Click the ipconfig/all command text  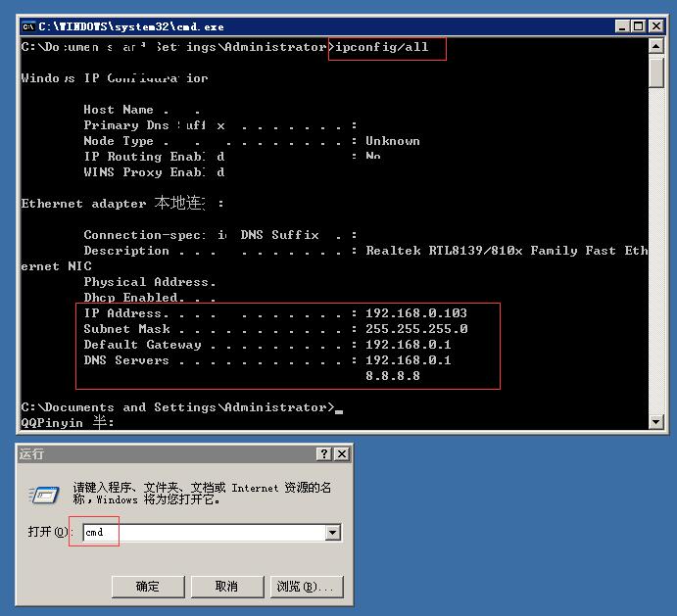tap(382, 47)
